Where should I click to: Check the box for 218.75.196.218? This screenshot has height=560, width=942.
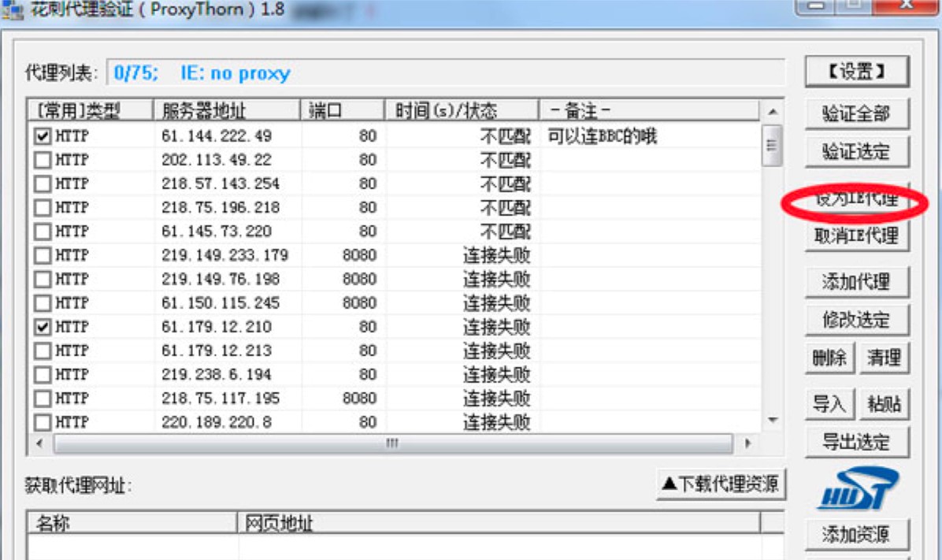(42, 208)
